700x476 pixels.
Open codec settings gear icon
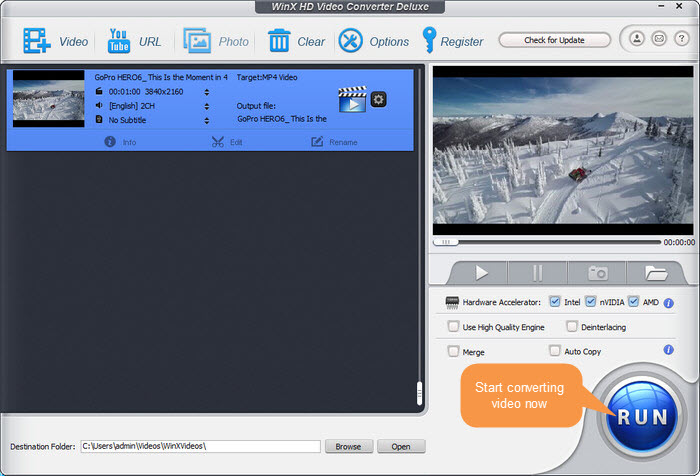click(379, 99)
